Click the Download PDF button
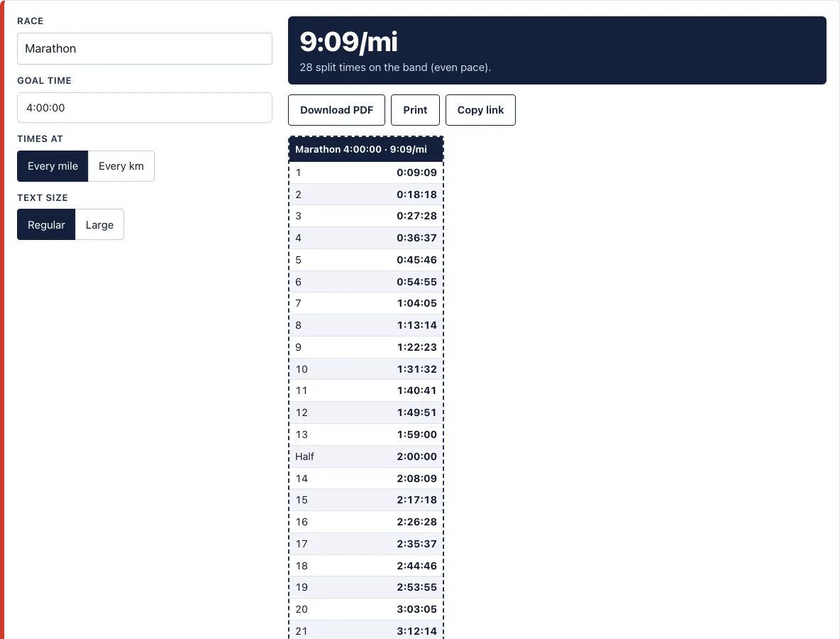Viewport: 840px width, 639px height. click(x=336, y=110)
